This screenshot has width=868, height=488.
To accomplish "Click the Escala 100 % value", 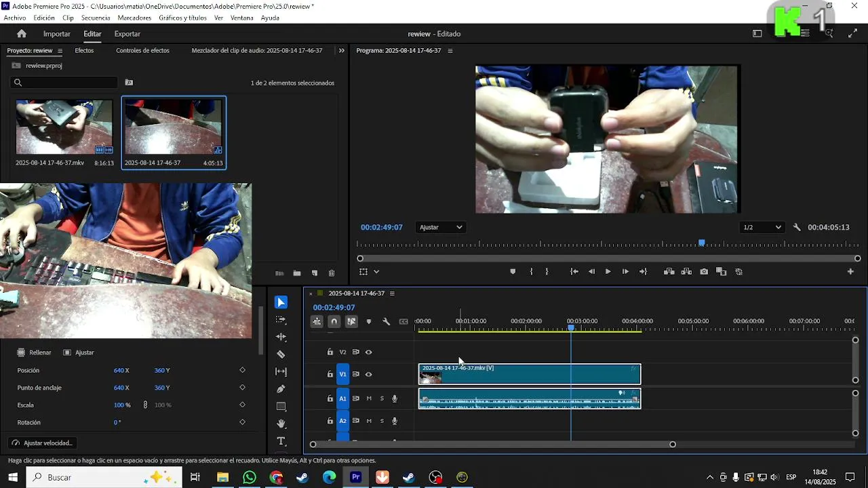I will [x=122, y=405].
